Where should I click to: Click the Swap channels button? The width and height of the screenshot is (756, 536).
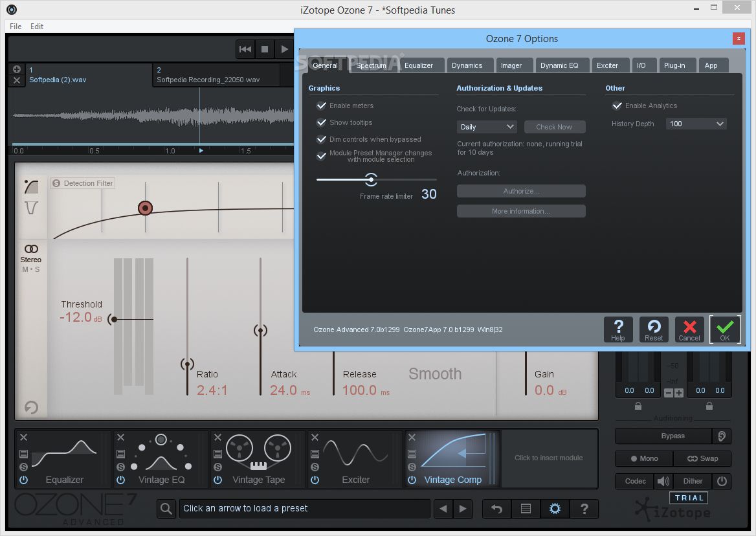pos(702,458)
